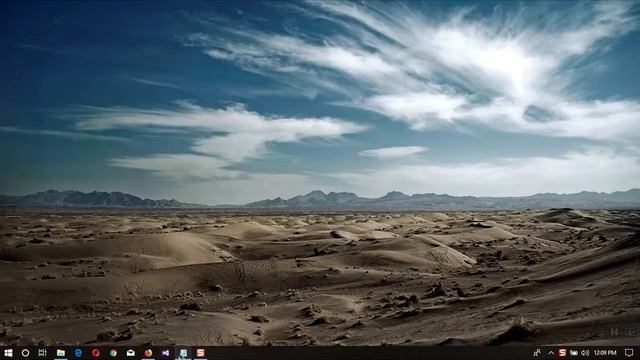This screenshot has width=640, height=360.
Task: Open Cortana search circle on taskbar
Action: (x=25, y=353)
